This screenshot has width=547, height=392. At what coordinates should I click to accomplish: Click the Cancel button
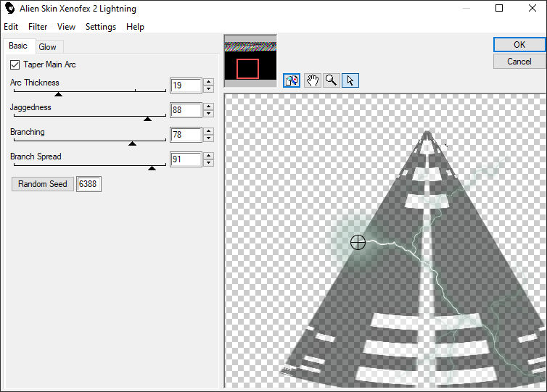pyautogui.click(x=519, y=62)
